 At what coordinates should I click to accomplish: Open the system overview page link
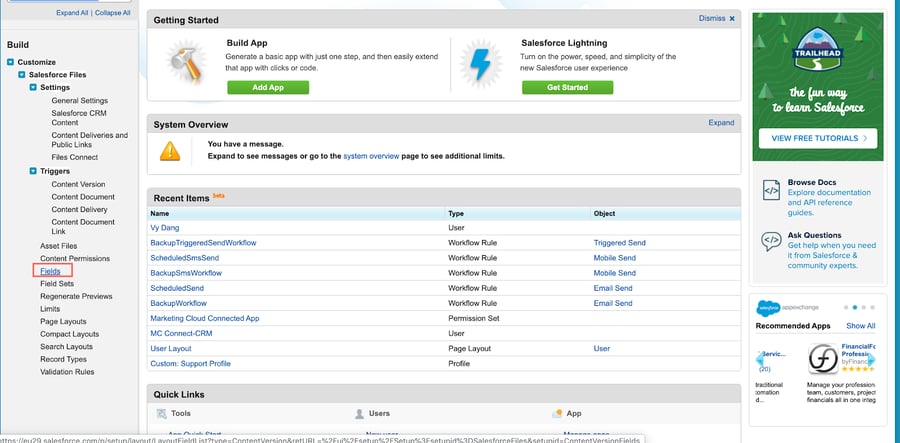point(371,156)
